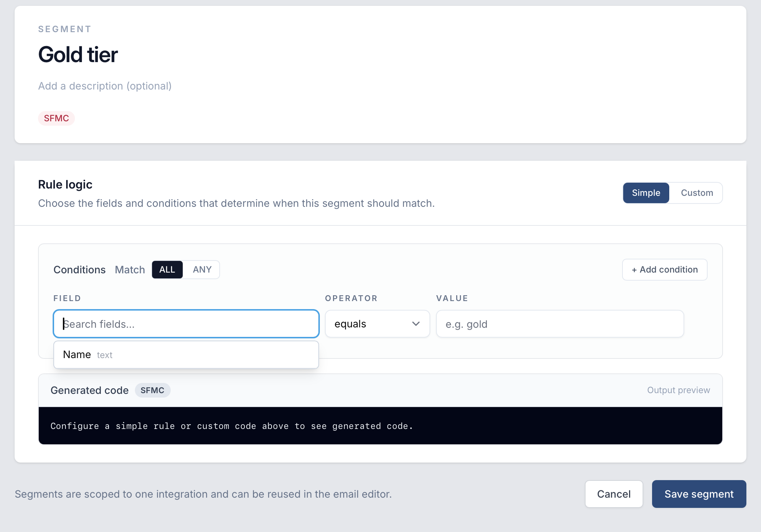Select the Simple rule logic mode

tap(645, 193)
